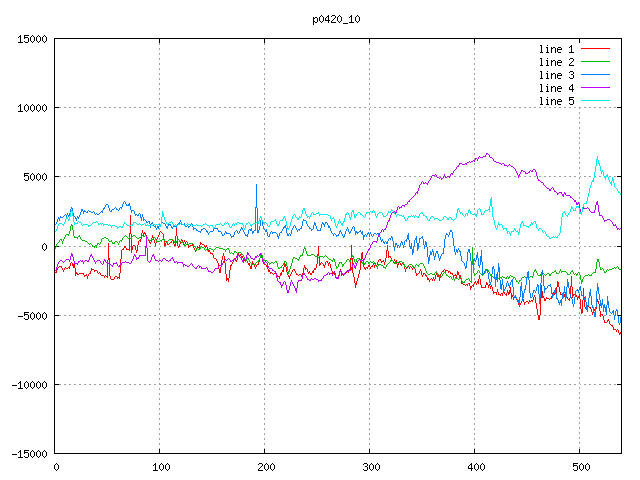640x480 pixels.
Task: Select the "line 1" legend label
Action: point(557,49)
